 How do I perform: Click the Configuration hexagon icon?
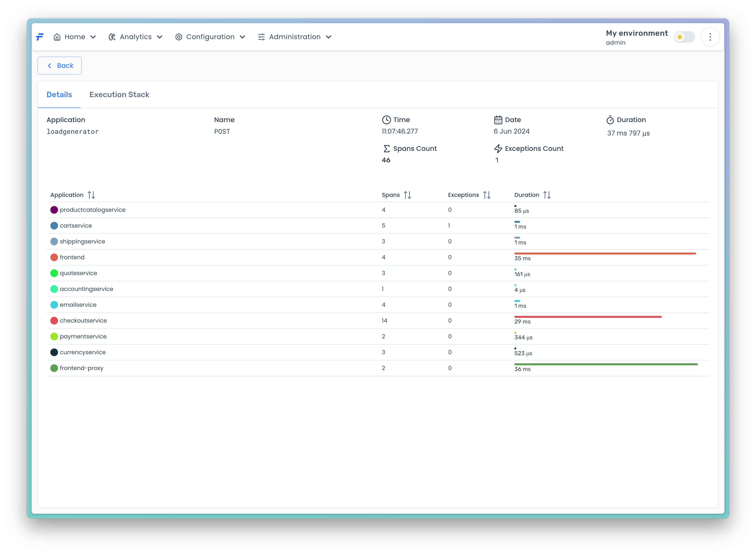[179, 37]
